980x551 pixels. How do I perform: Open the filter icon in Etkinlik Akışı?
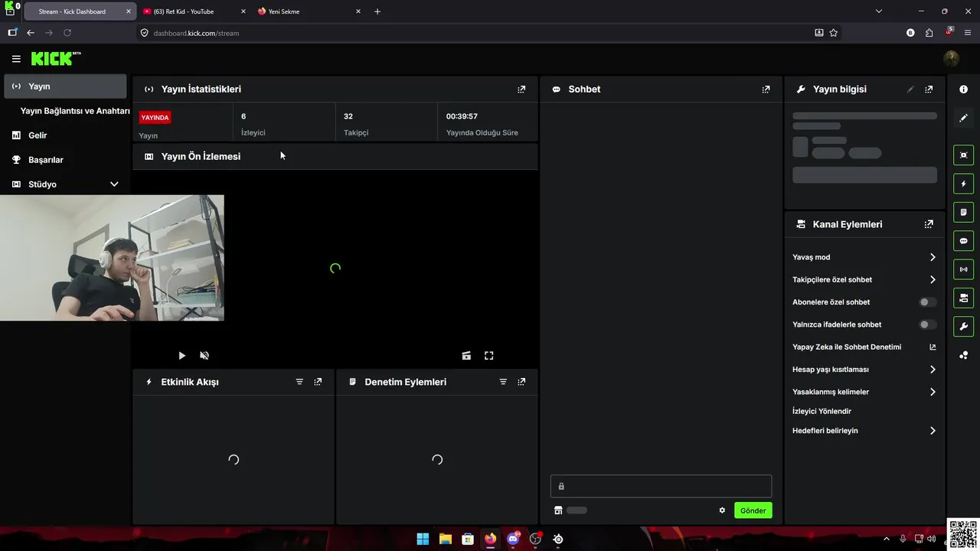(x=299, y=382)
